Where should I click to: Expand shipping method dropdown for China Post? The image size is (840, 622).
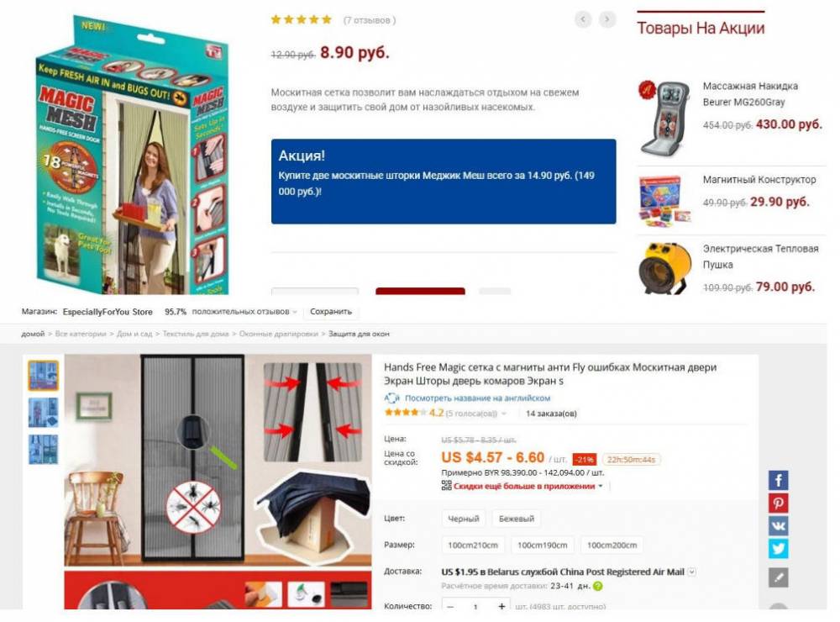[x=691, y=572]
